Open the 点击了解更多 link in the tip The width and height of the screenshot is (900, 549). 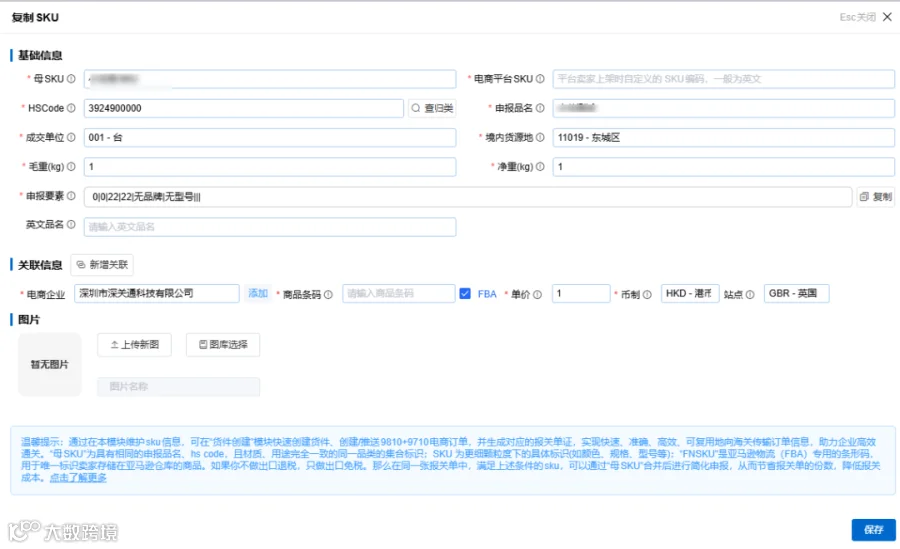tap(78, 477)
